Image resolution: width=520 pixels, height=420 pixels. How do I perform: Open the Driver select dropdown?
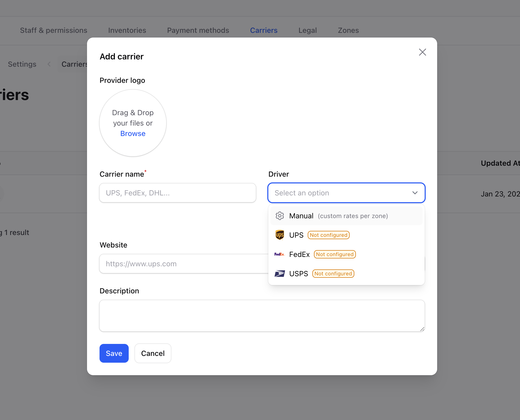(346, 193)
